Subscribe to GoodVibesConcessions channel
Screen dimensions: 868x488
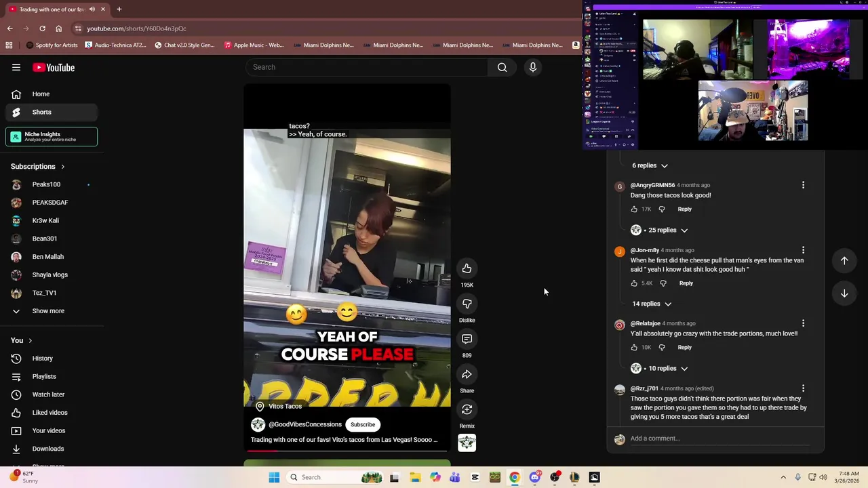pyautogui.click(x=363, y=425)
